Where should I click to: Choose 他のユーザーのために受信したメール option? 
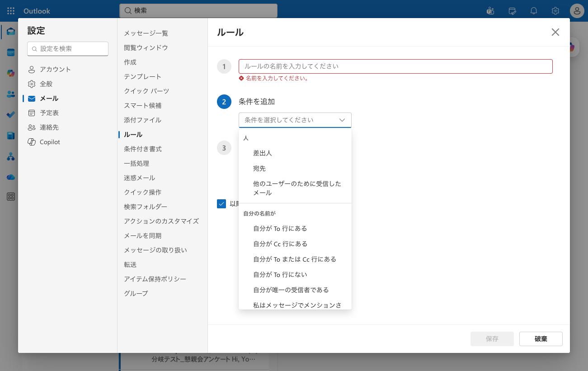click(295, 188)
